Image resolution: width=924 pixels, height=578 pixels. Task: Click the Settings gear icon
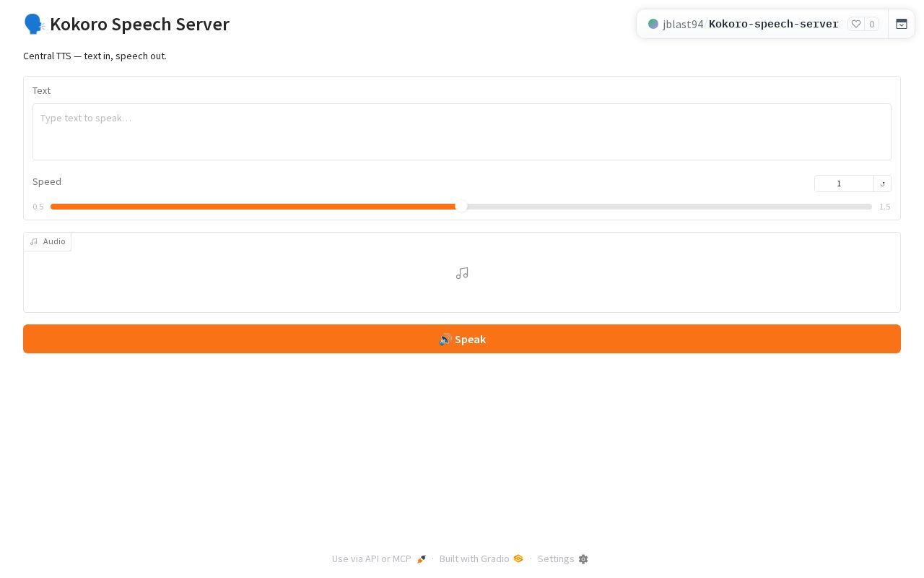(583, 558)
